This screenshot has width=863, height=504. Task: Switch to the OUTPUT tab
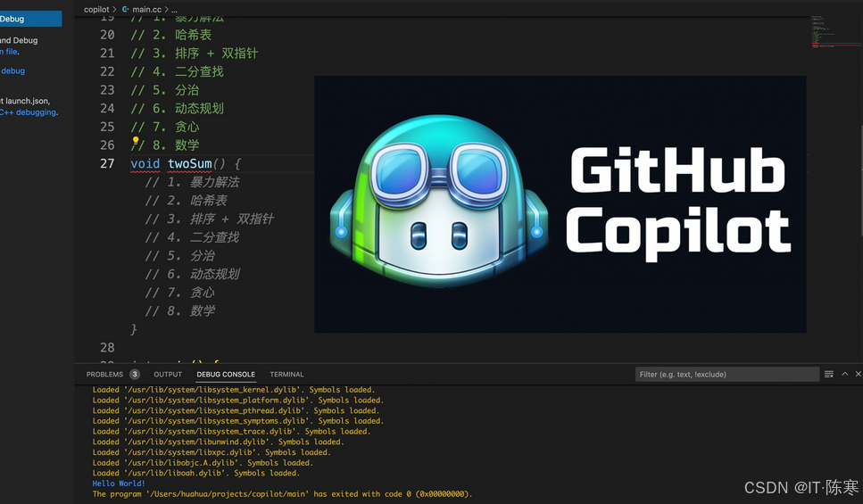pos(168,374)
